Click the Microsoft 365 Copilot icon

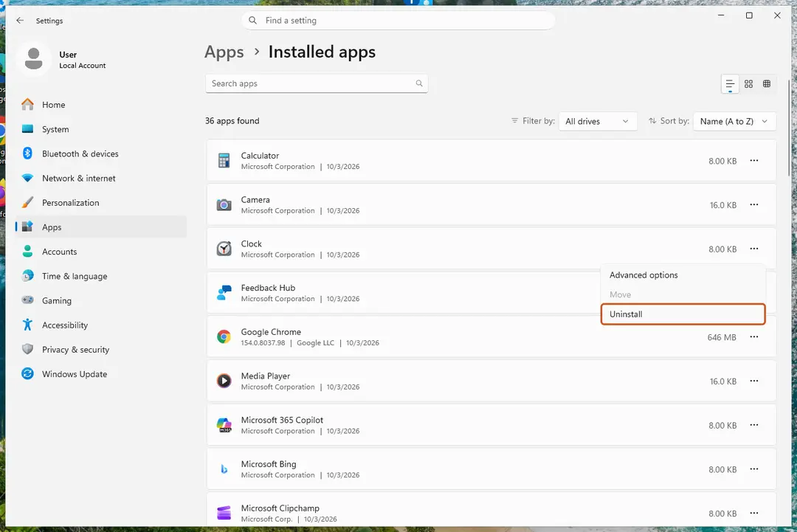(224, 425)
